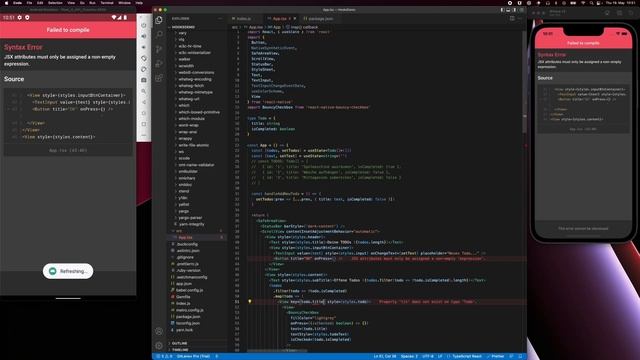Click the emulator volume down icon
640x360 pixels.
[144, 47]
